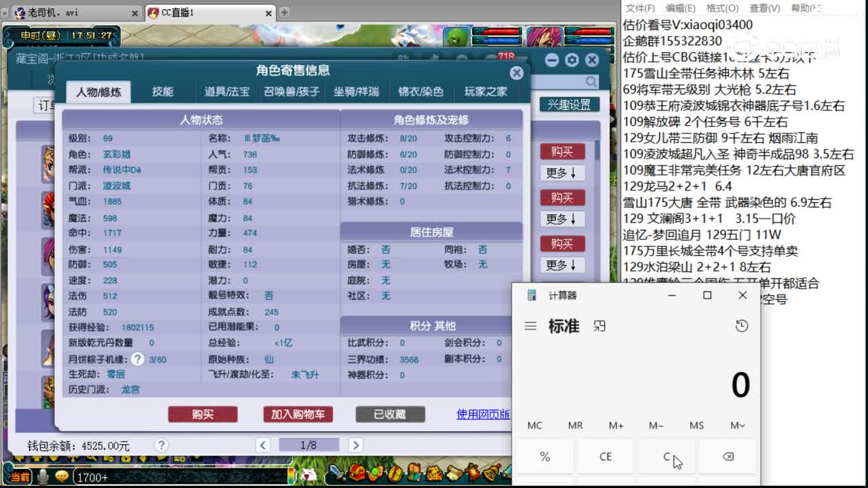Click the 兴趣设置 button
The image size is (868, 488).
569,104
